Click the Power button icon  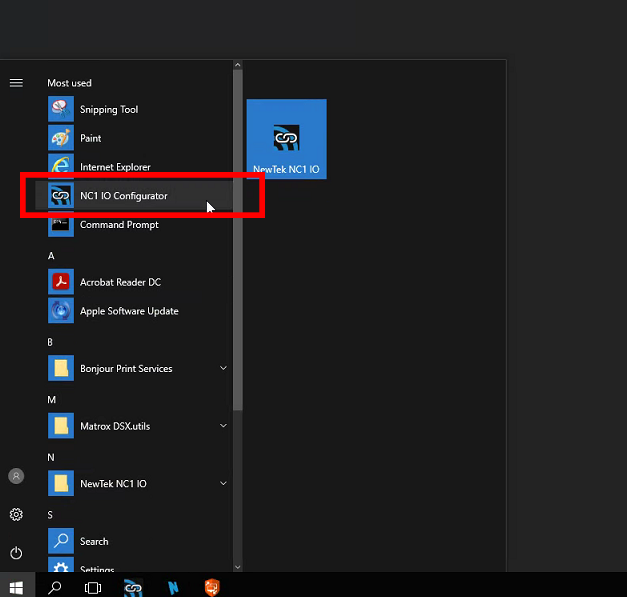[x=16, y=552]
